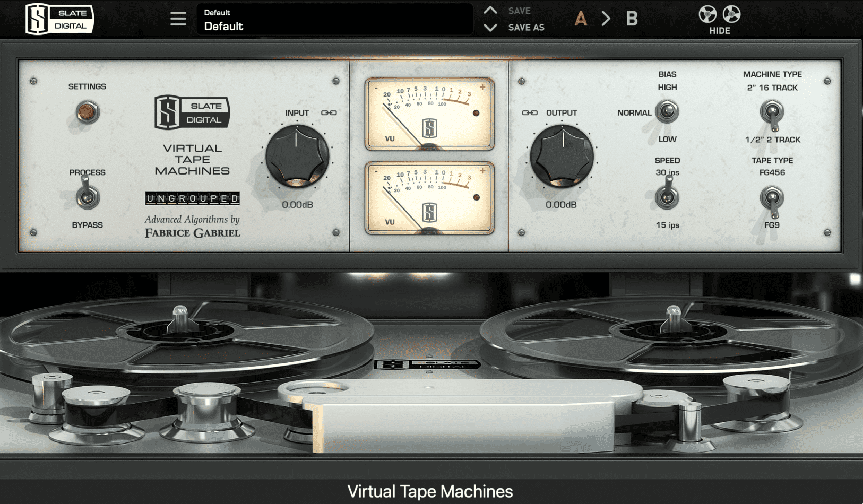This screenshot has height=504, width=863.
Task: Click the UNGROUPED group display
Action: coord(193,198)
